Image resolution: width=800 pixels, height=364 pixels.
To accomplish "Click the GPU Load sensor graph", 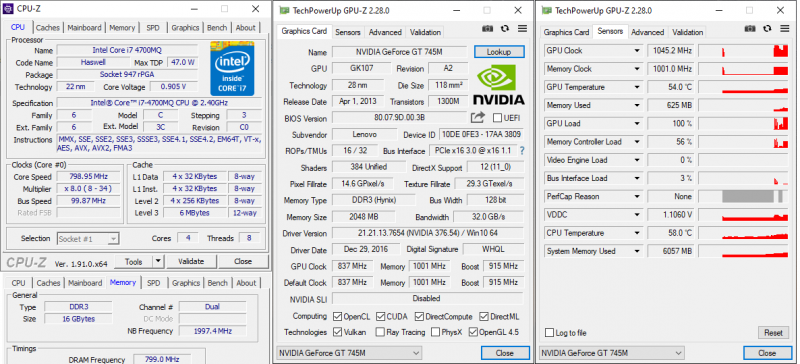I will (x=743, y=124).
